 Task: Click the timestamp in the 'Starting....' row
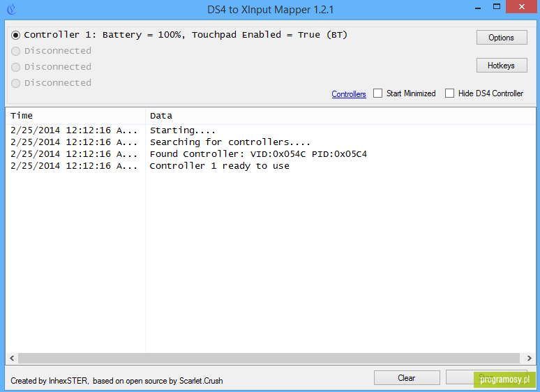pos(74,130)
